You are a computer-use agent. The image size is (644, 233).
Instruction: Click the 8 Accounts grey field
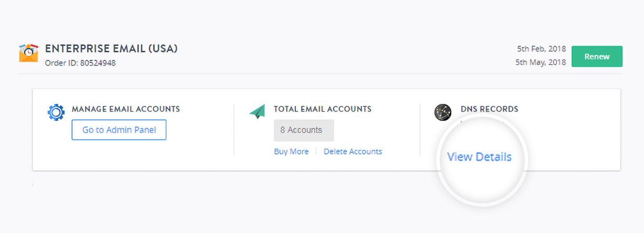tap(304, 130)
